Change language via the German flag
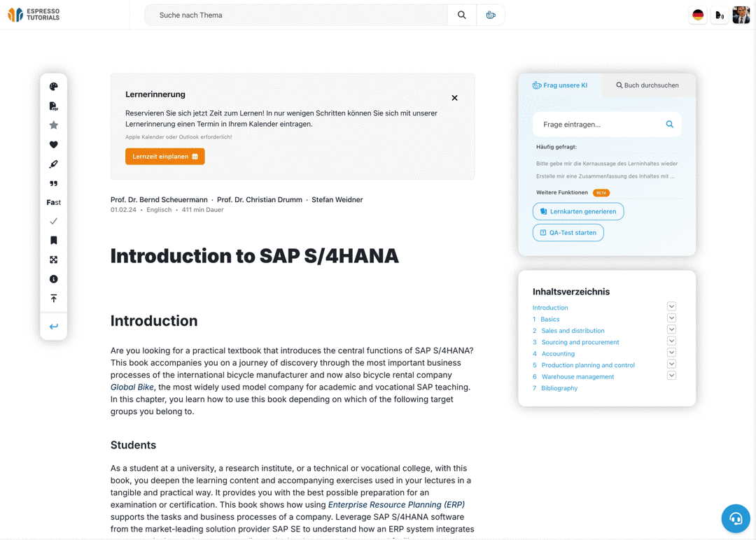Image resolution: width=756 pixels, height=540 pixels. (698, 15)
